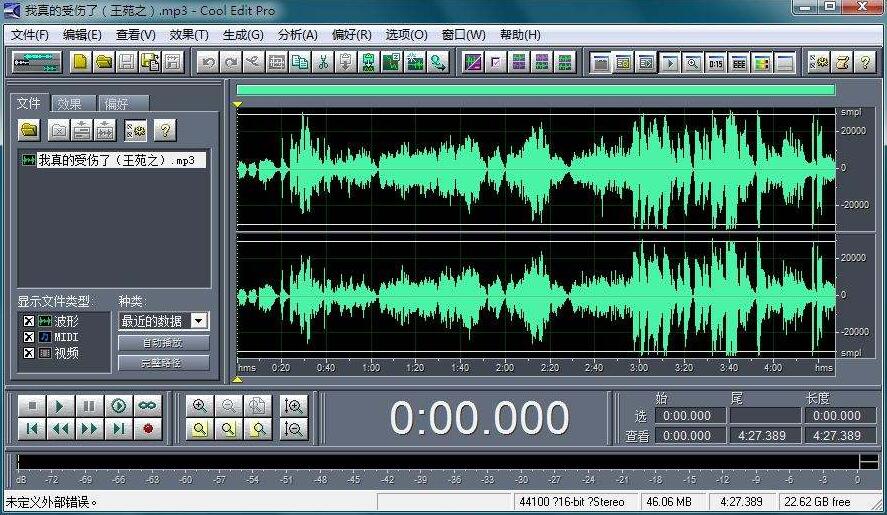Screen dimensions: 887x515
Task: Click the Undo arrow icon
Action: pos(208,62)
